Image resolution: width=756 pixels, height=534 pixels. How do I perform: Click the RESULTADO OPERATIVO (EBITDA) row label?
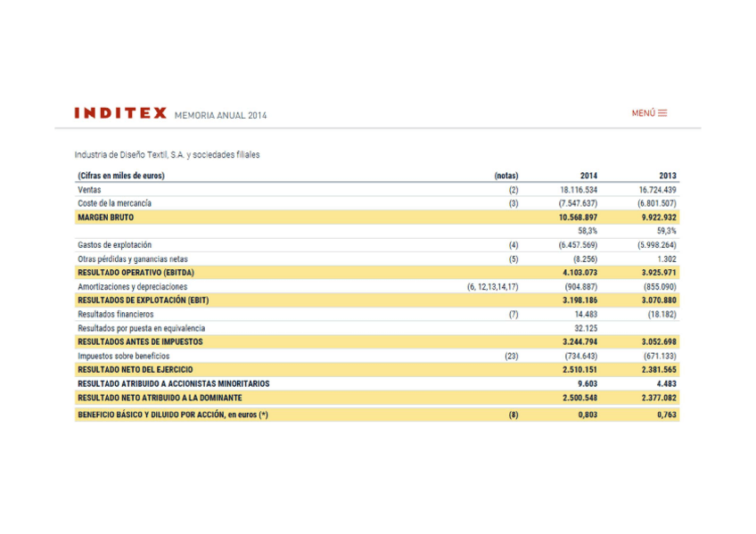(x=136, y=272)
